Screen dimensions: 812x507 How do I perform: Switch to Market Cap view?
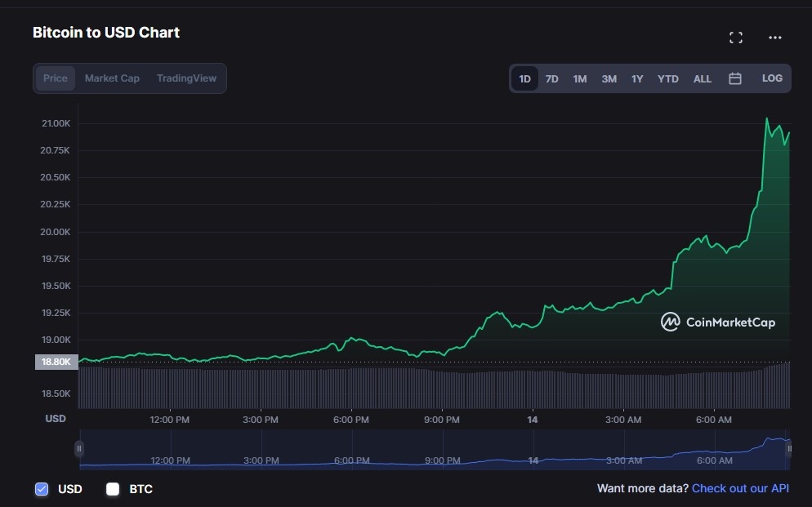[x=112, y=78]
